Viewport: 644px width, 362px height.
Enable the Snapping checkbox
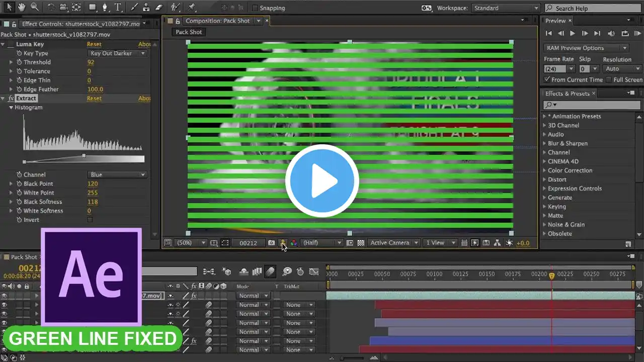coord(255,8)
